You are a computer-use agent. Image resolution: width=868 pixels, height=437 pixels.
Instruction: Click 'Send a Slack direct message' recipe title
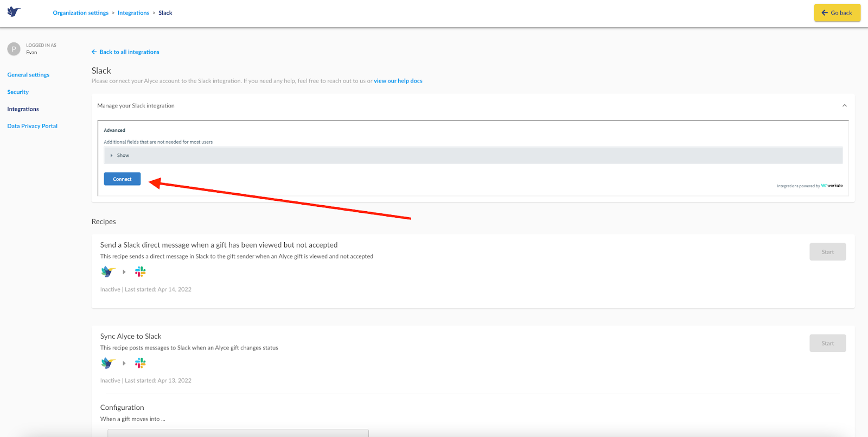pyautogui.click(x=219, y=245)
